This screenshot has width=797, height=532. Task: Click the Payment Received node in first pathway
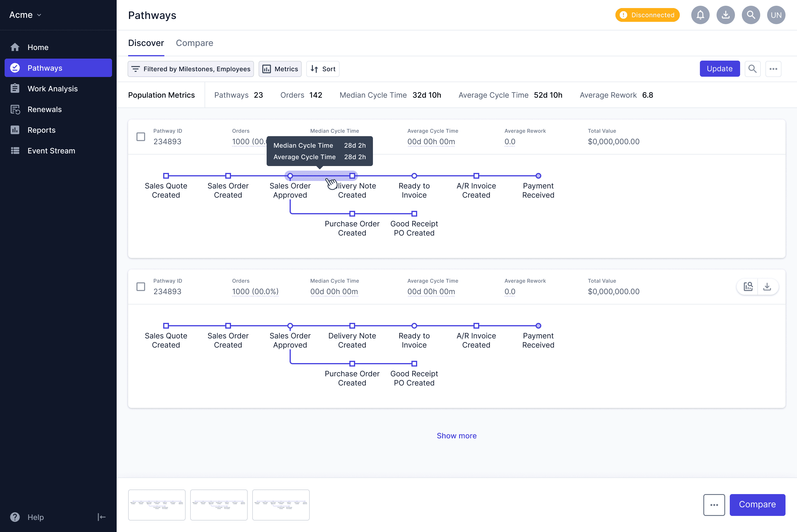point(538,176)
